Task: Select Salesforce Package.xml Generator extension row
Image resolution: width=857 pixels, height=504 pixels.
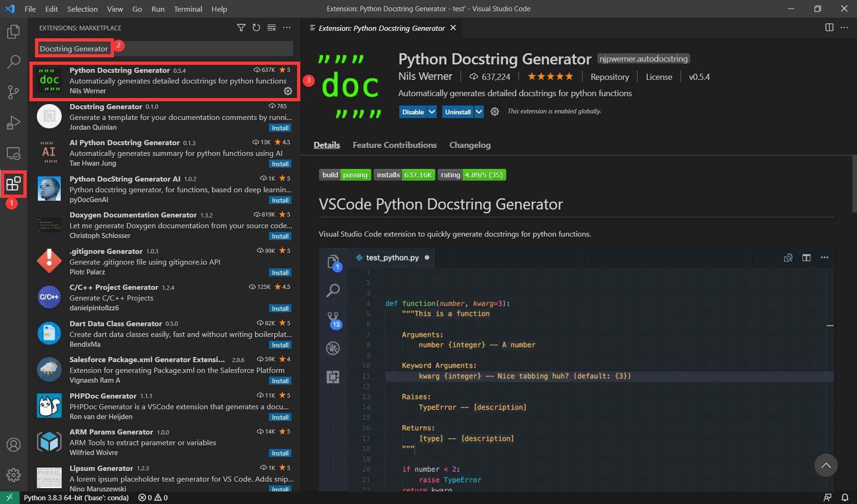Action: [164, 370]
